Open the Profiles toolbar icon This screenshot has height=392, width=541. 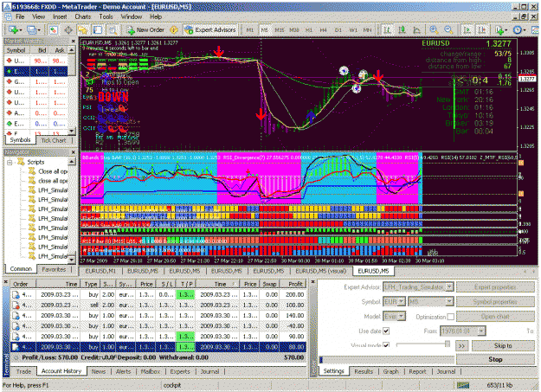(x=33, y=30)
